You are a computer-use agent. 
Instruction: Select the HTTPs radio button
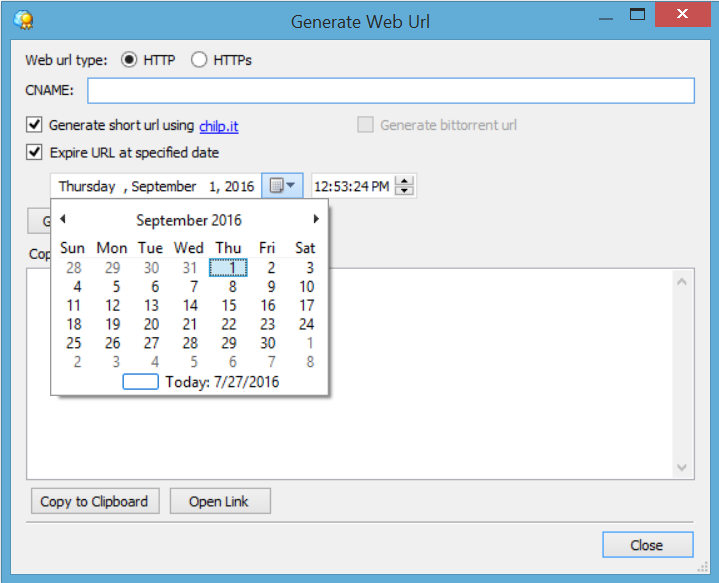[x=199, y=60]
